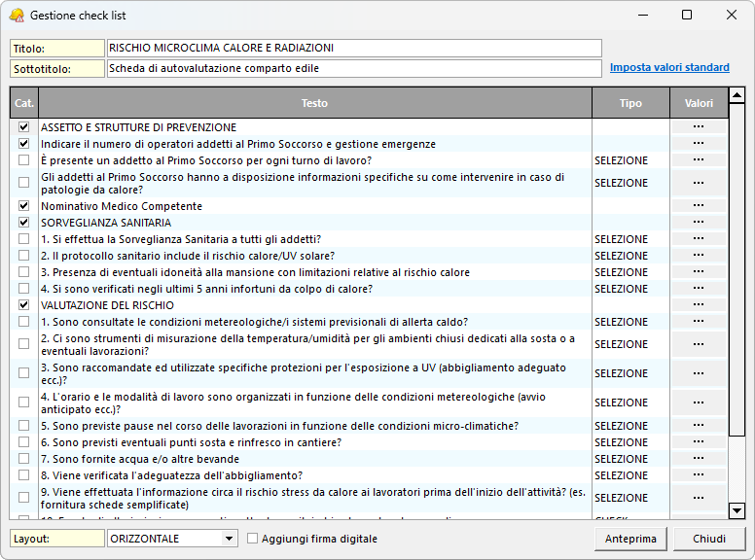Open values for SORVEGLIANZA SANITARIA row

[698, 223]
